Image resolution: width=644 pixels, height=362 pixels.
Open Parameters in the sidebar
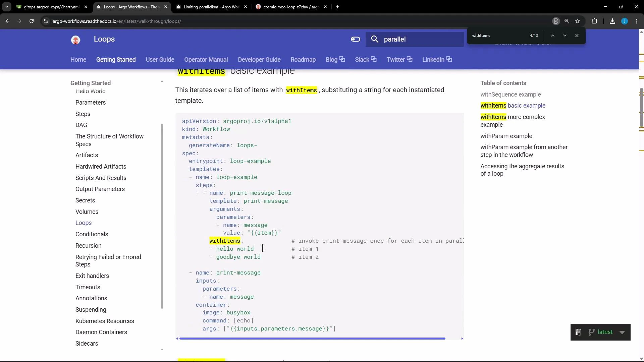[x=91, y=103]
